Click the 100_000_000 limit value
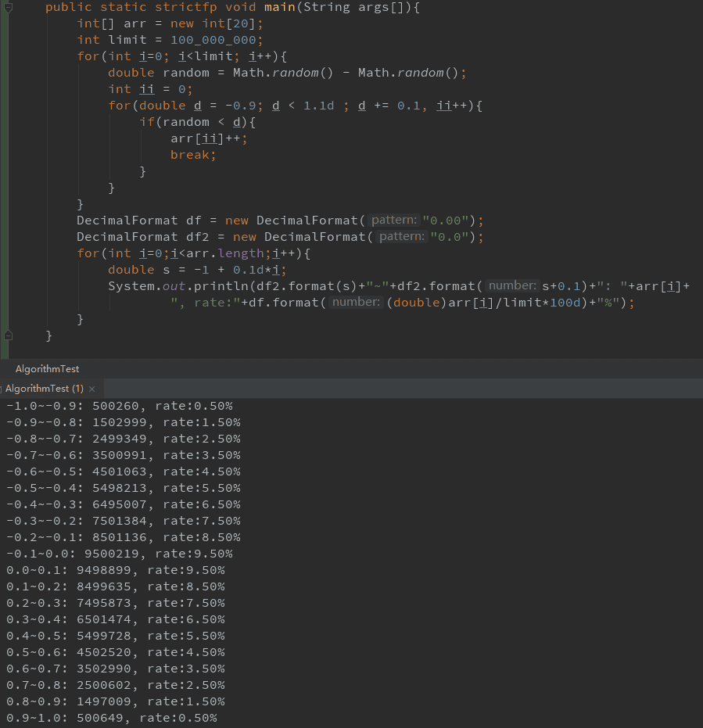703x728 pixels. pyautogui.click(x=217, y=40)
